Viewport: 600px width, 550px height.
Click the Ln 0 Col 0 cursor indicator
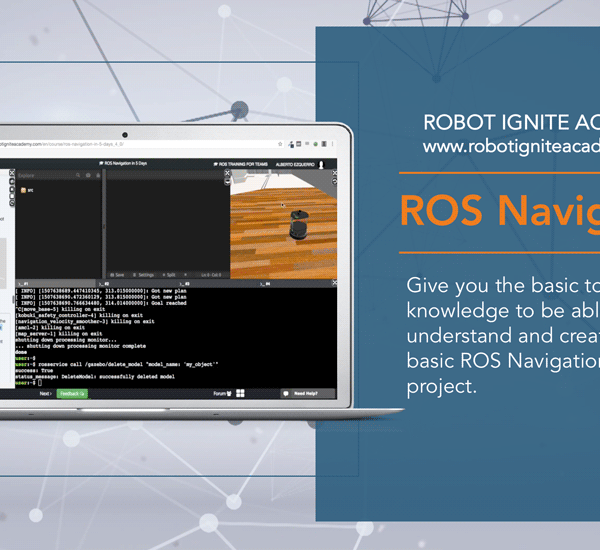click(211, 275)
